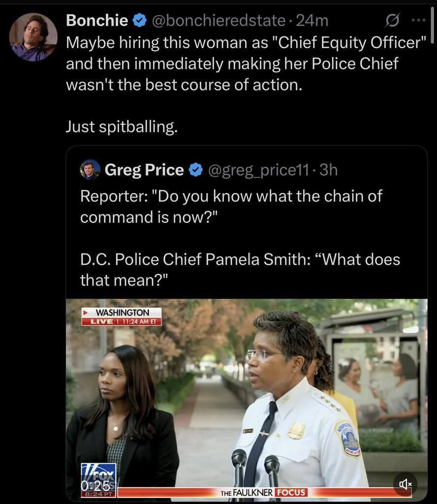Tap the "Just spitballing." tweet text
Viewport: 437px width, 504px height.
121,127
